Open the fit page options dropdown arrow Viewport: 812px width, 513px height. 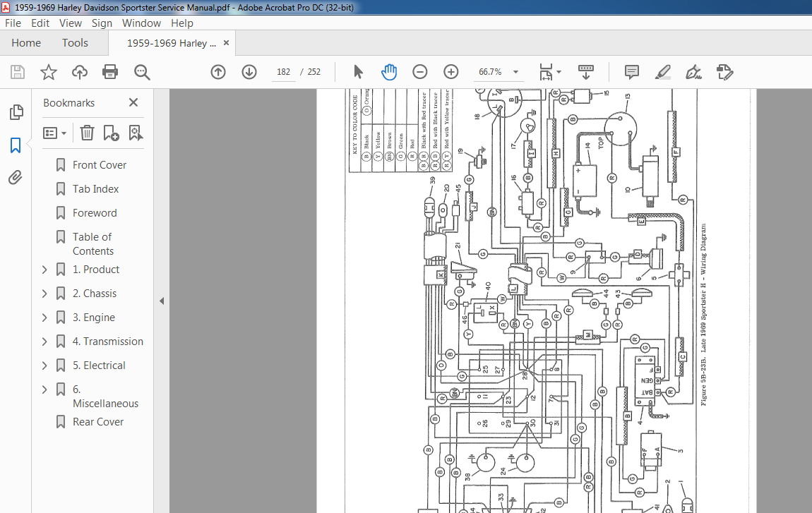[x=559, y=72]
